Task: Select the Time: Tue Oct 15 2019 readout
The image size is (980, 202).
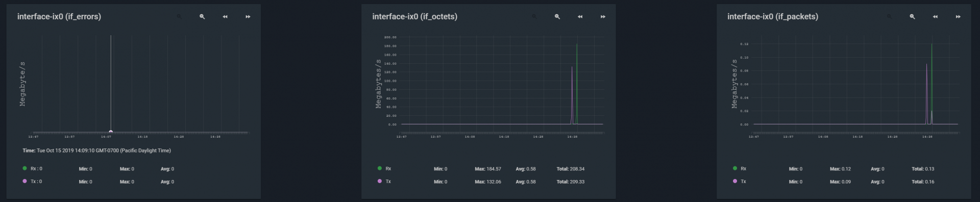Action: coord(96,151)
